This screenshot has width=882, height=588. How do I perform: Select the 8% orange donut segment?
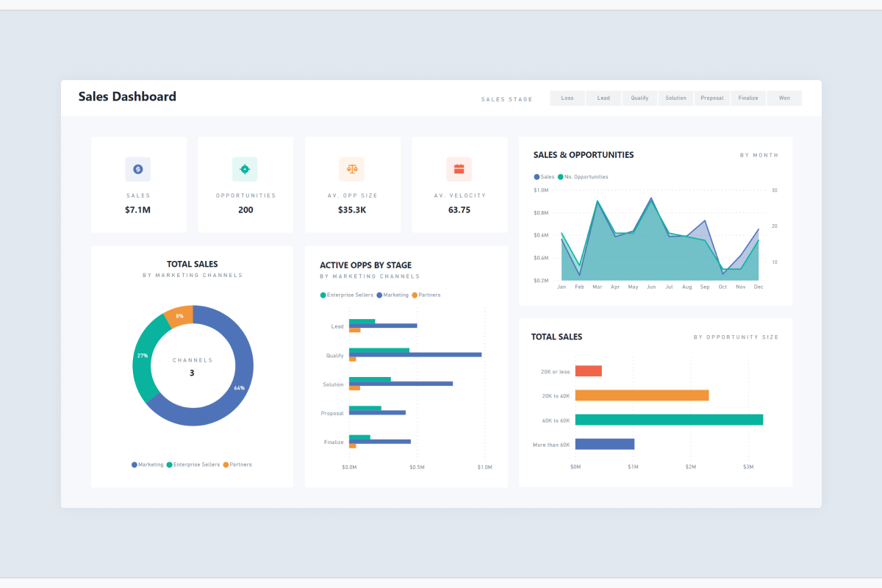click(179, 316)
